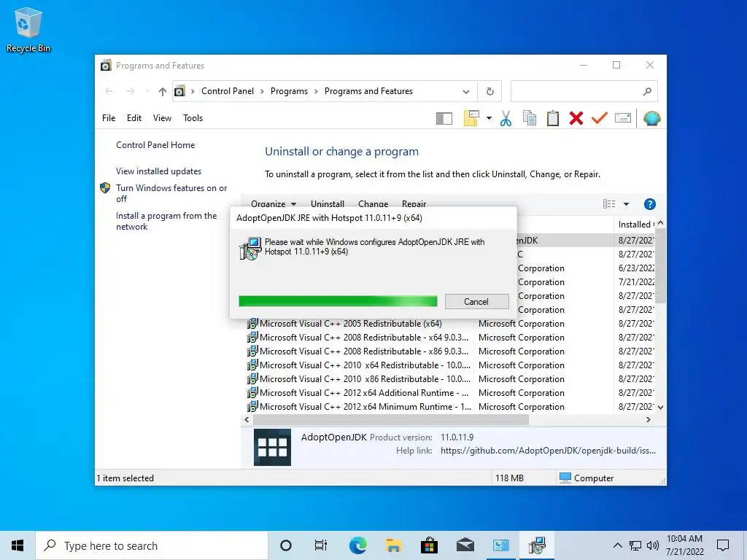Click the view layout icon
This screenshot has height=560, width=747.
coord(609,204)
